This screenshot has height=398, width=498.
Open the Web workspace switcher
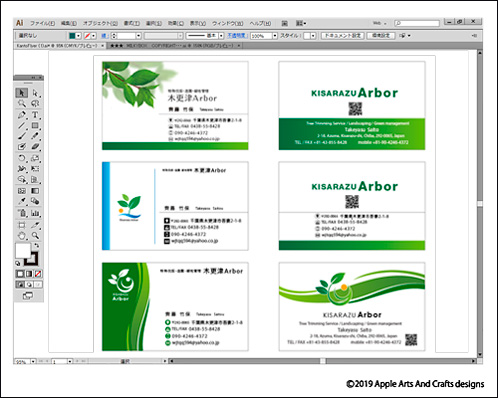tap(380, 23)
